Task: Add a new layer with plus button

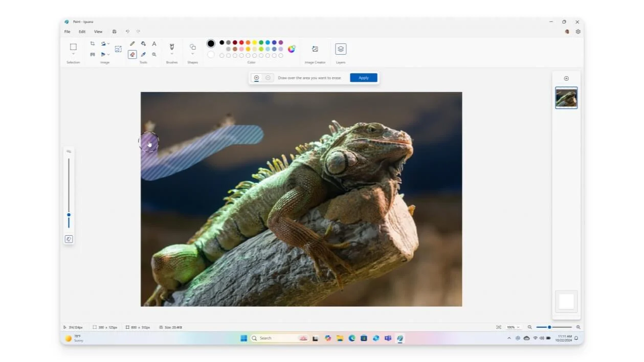Action: (x=566, y=79)
